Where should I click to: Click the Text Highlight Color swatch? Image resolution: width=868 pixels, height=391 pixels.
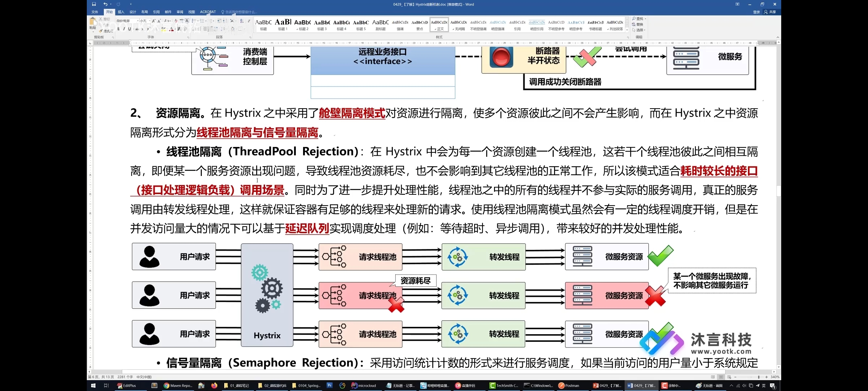[163, 29]
